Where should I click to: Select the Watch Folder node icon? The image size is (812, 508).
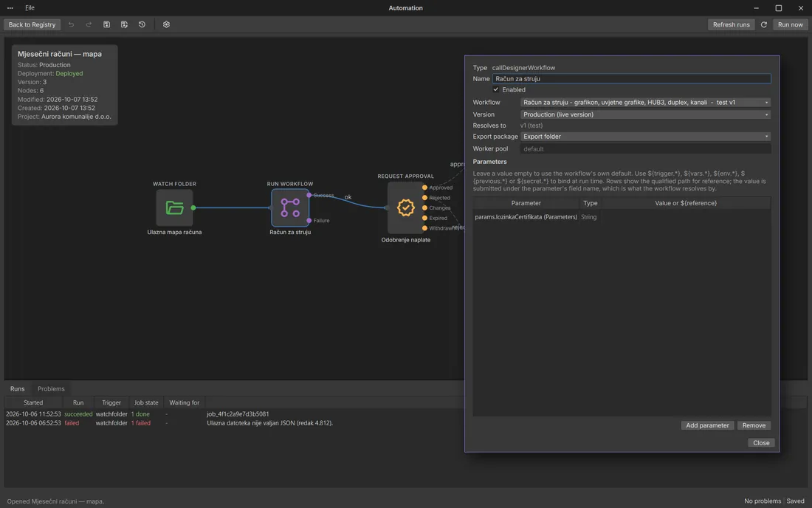[174, 207]
